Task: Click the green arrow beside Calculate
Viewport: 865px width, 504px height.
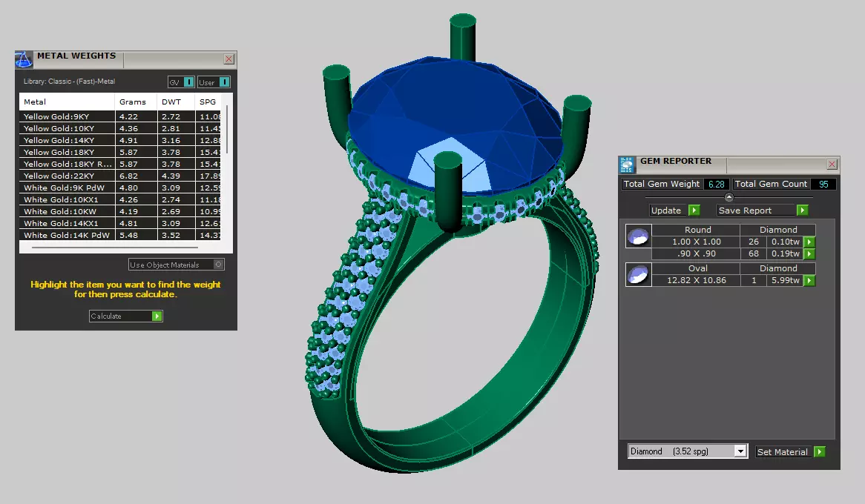Action: point(157,316)
